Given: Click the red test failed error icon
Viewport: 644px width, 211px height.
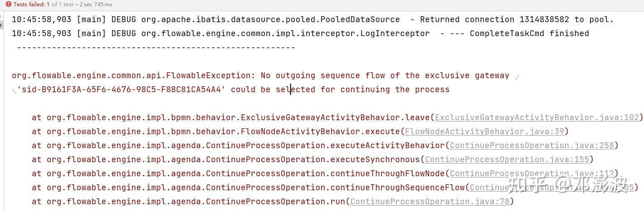Looking at the screenshot, I should (x=8, y=5).
